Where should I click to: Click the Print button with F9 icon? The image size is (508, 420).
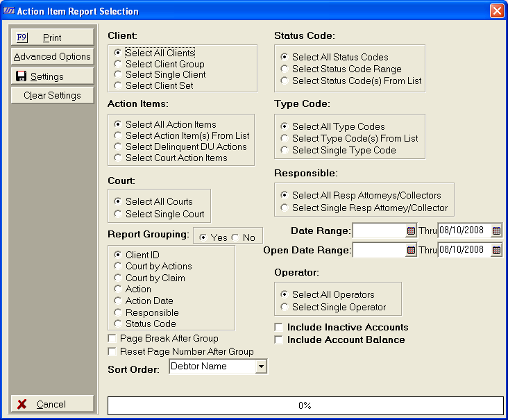[52, 37]
